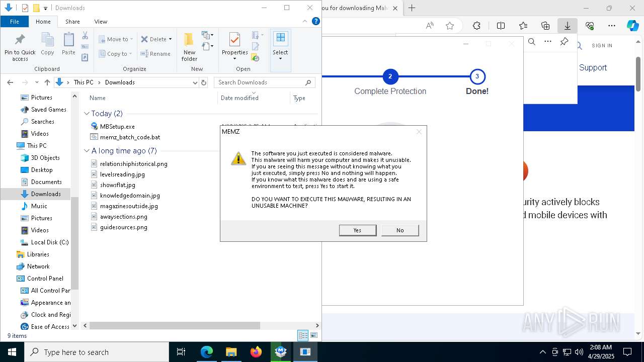The width and height of the screenshot is (644, 362).
Task: Click the Refresh button in address bar
Action: pyautogui.click(x=204, y=82)
